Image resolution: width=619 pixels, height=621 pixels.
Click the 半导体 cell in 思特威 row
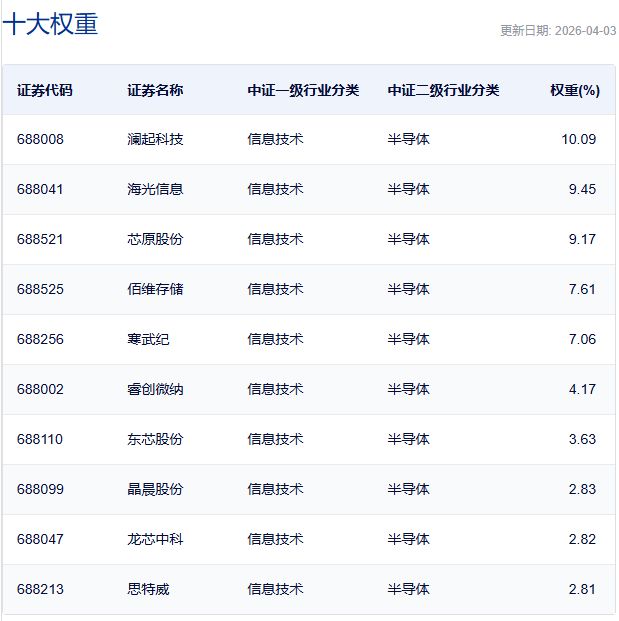tap(408, 589)
